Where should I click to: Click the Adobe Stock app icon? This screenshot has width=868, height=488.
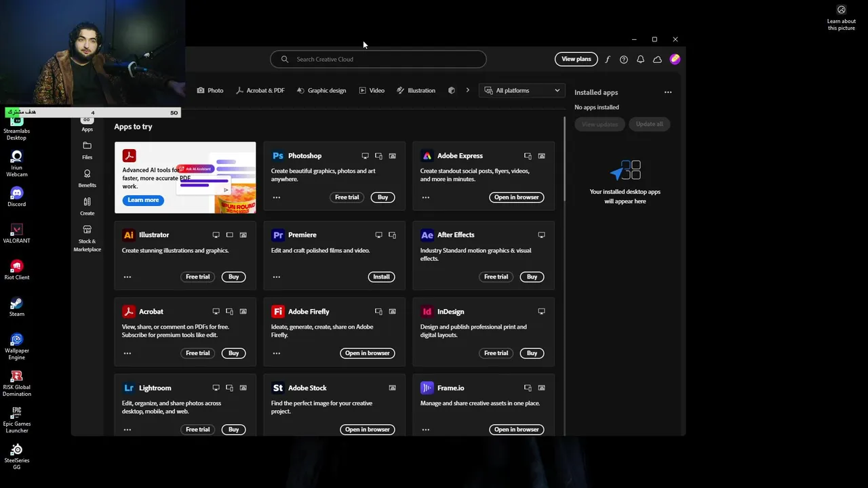tap(277, 388)
